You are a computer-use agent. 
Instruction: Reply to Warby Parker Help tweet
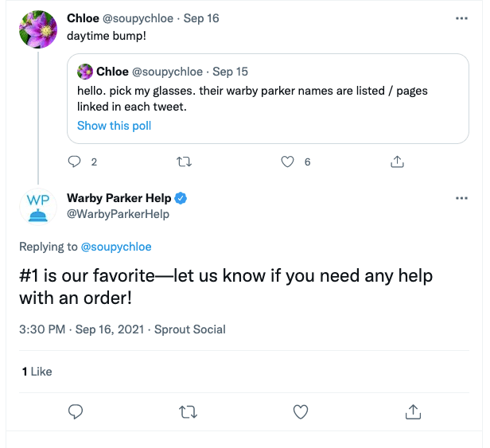(x=76, y=411)
